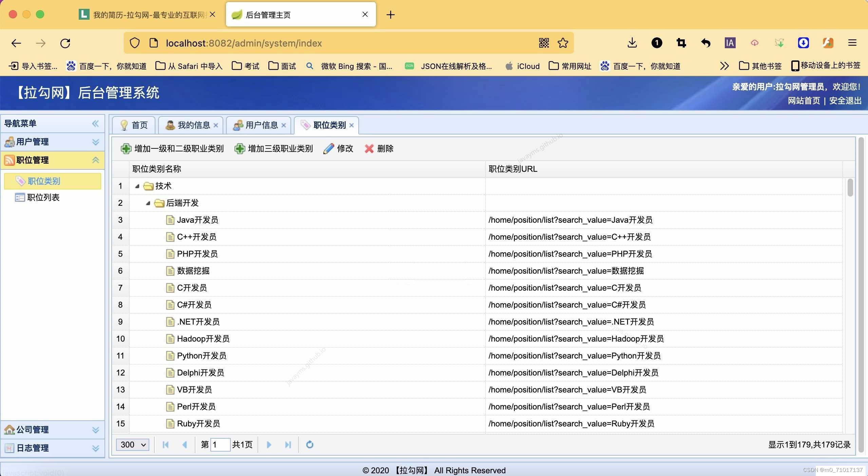Screen dimensions: 868x476
Task: Click the green plus add level-one category icon
Action: (126, 149)
